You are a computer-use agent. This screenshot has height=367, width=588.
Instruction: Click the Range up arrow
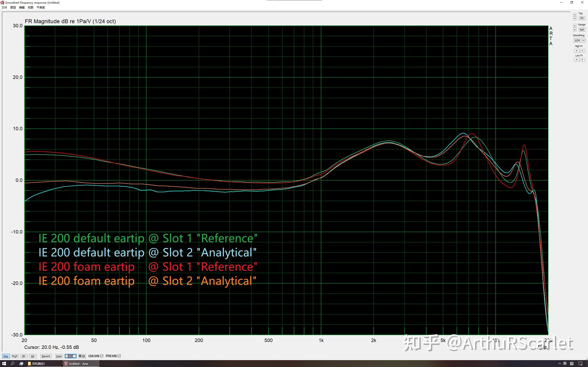coord(575,26)
